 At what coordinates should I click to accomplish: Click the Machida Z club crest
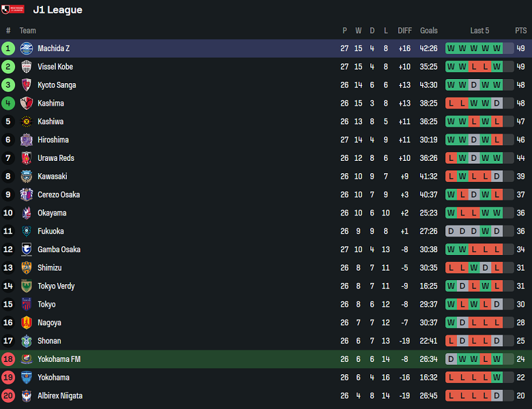27,48
